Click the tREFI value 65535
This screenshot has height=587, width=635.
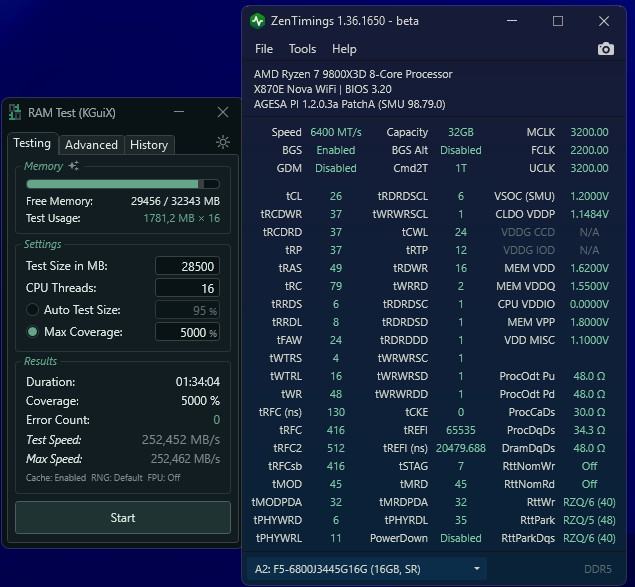(x=461, y=430)
